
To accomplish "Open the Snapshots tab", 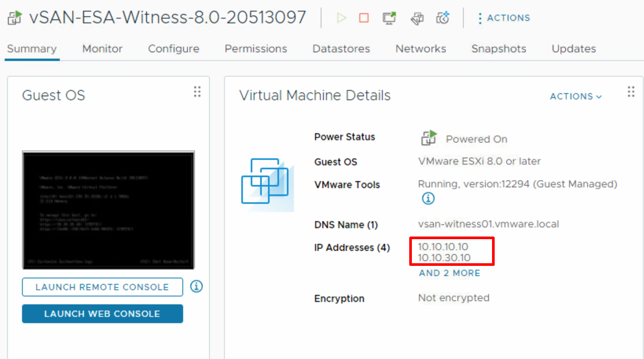I will click(498, 49).
